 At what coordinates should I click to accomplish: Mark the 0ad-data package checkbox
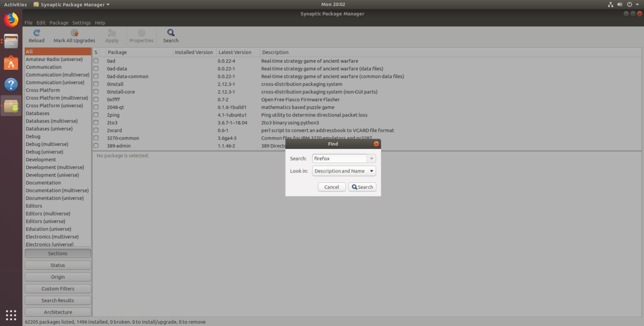click(96, 69)
